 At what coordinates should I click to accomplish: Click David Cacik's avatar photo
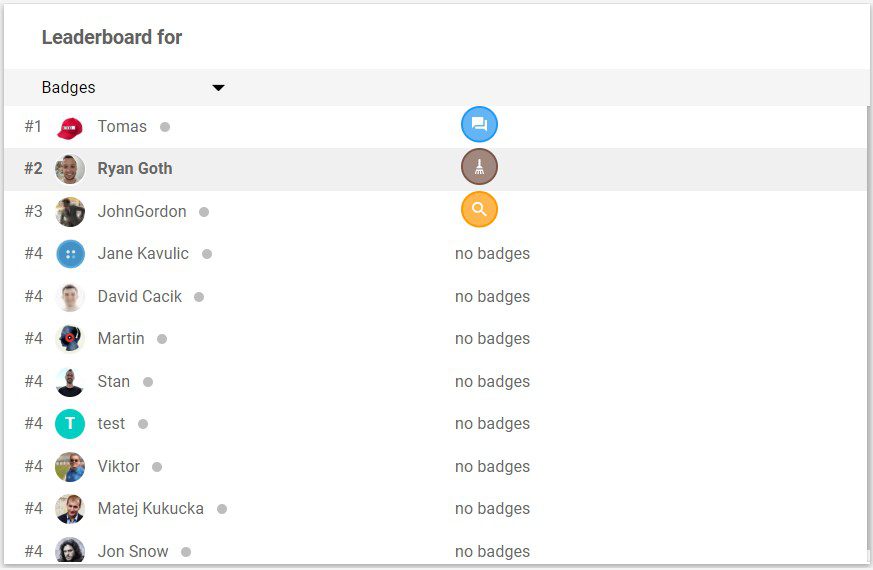(x=70, y=297)
